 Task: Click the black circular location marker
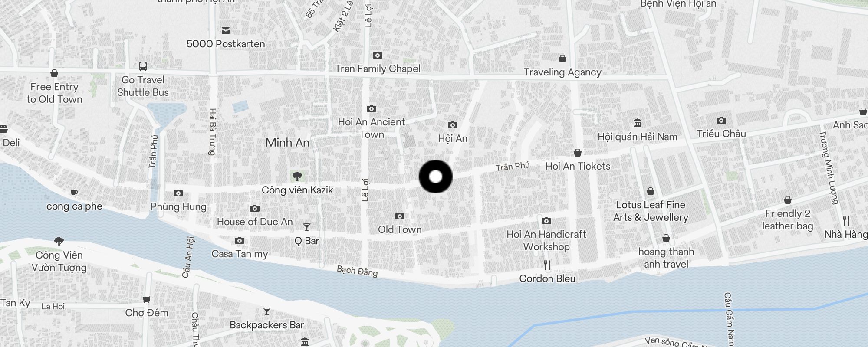click(435, 177)
